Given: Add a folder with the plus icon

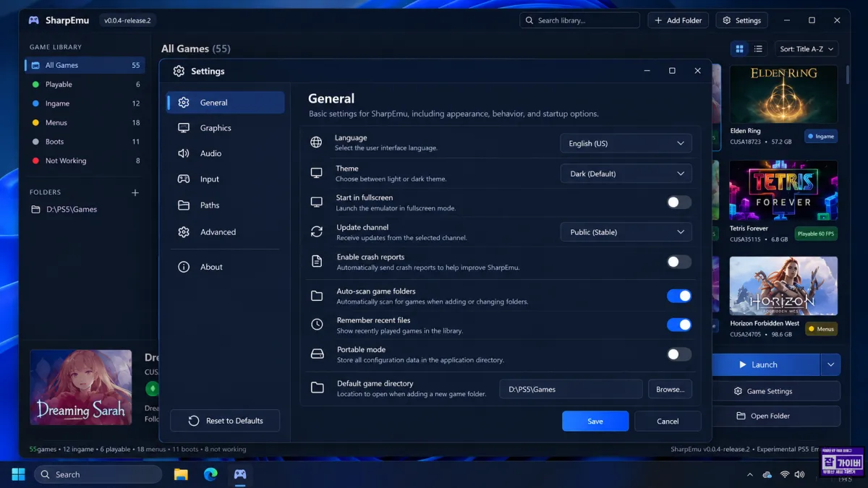Looking at the screenshot, I should (135, 193).
